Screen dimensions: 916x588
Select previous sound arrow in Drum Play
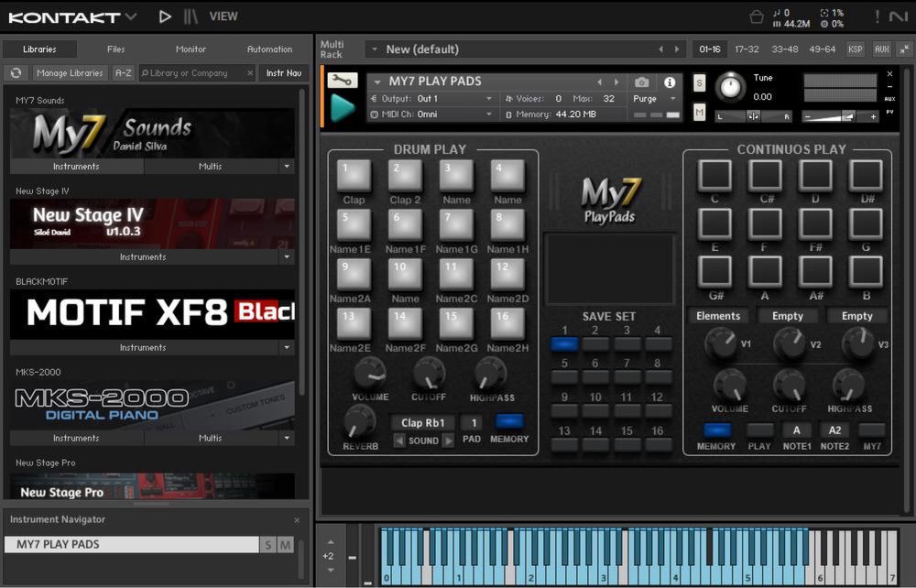[399, 441]
